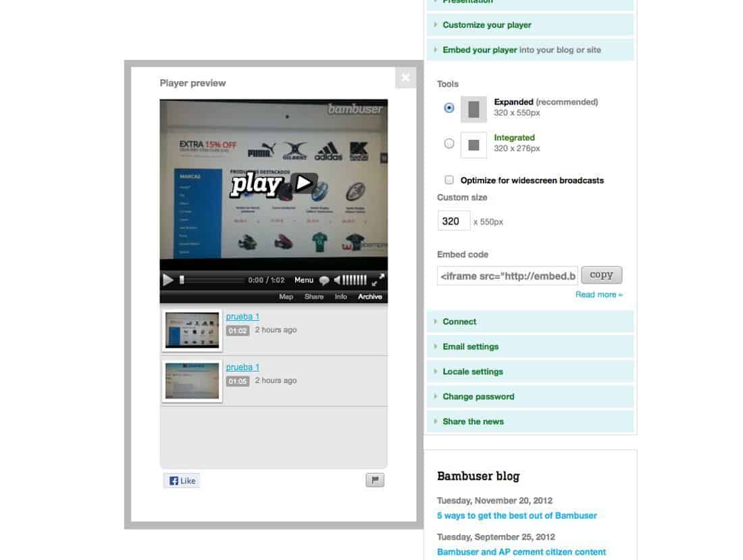Collapse Embed your player section

pos(530,50)
